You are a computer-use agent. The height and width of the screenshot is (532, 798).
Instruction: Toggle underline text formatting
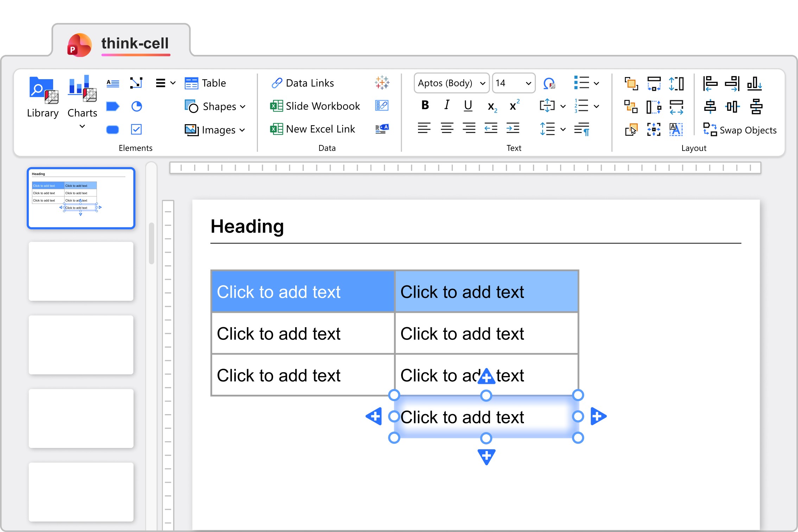pyautogui.click(x=468, y=105)
